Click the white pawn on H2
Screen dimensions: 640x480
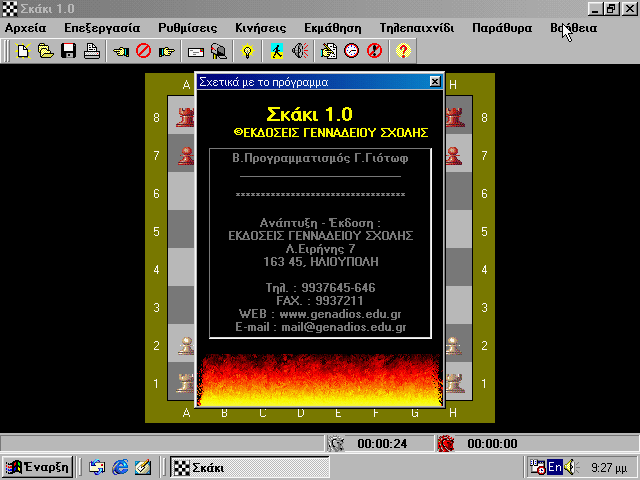coord(453,346)
